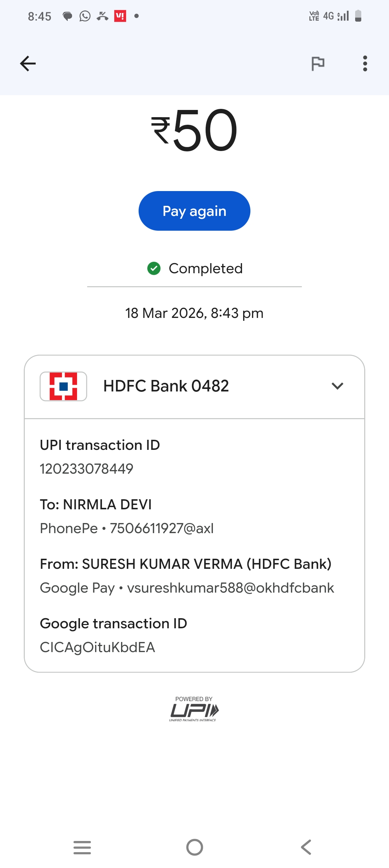This screenshot has width=389, height=868.
Task: Tap the green Completed checkmark icon
Action: coord(154,269)
